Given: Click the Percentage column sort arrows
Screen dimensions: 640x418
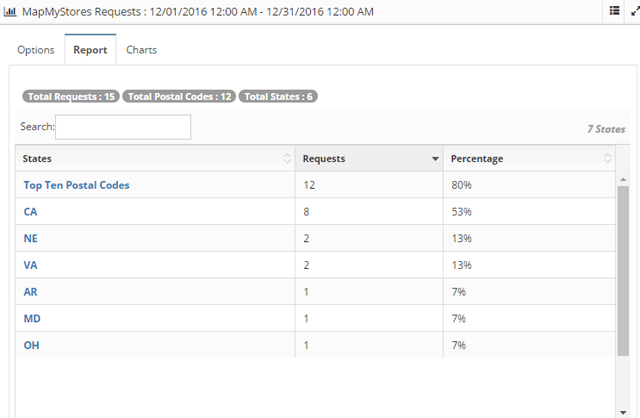Looking at the screenshot, I should click(x=607, y=159).
